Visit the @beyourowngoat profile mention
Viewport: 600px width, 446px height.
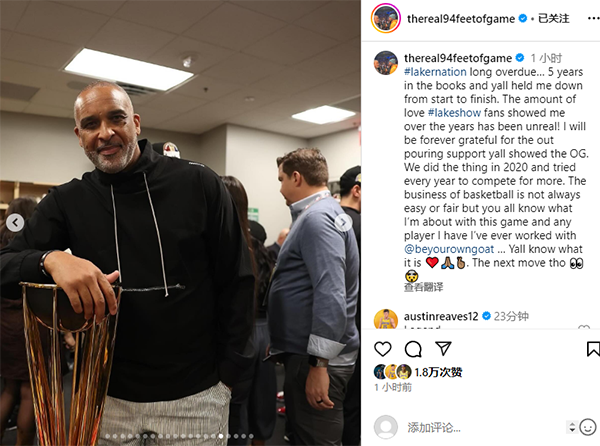(449, 249)
